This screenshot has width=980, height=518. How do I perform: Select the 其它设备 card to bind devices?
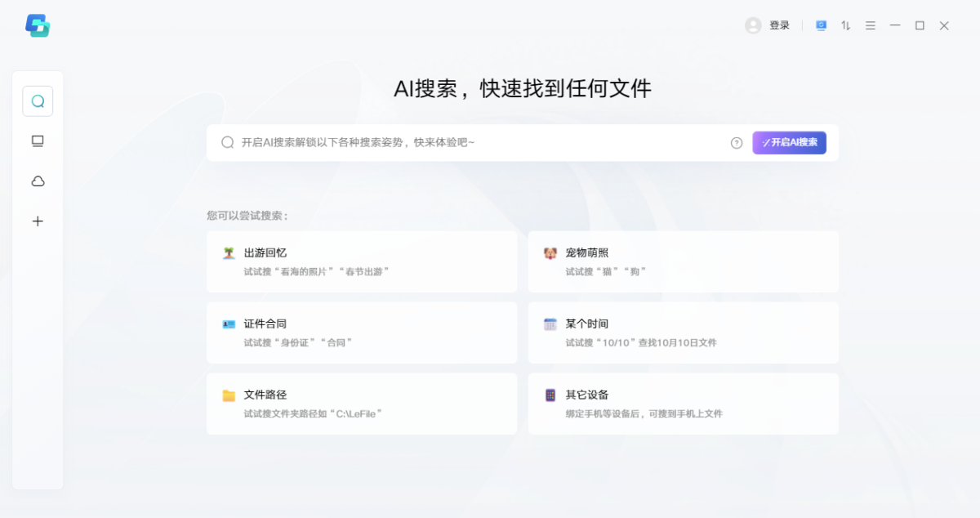(684, 404)
